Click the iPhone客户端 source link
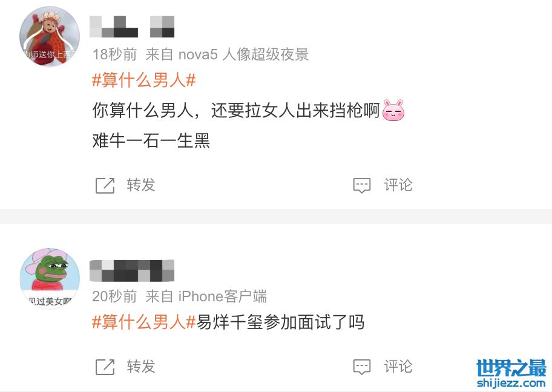The width and height of the screenshot is (552, 392). 223,296
